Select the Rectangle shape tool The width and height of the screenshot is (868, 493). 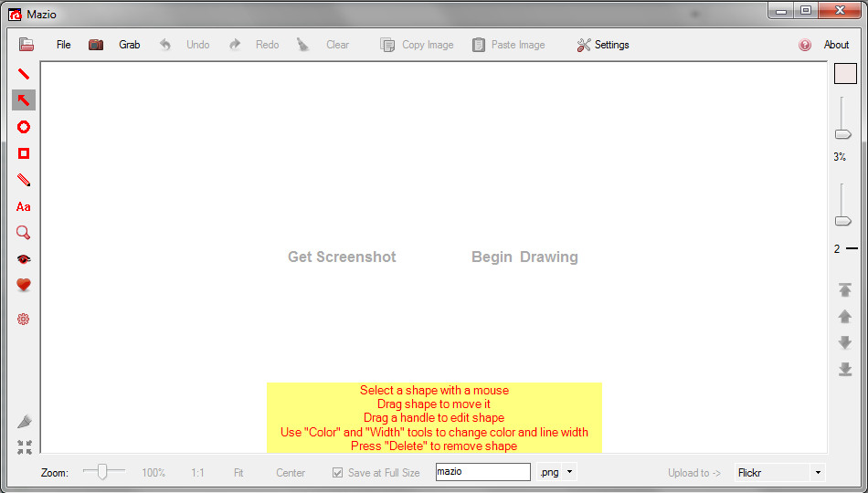pos(23,153)
